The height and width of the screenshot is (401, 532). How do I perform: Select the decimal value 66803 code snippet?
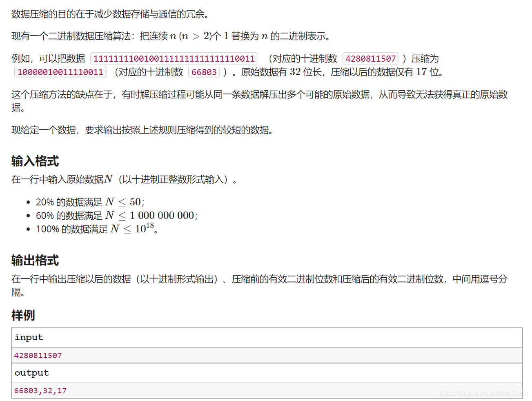click(x=204, y=72)
